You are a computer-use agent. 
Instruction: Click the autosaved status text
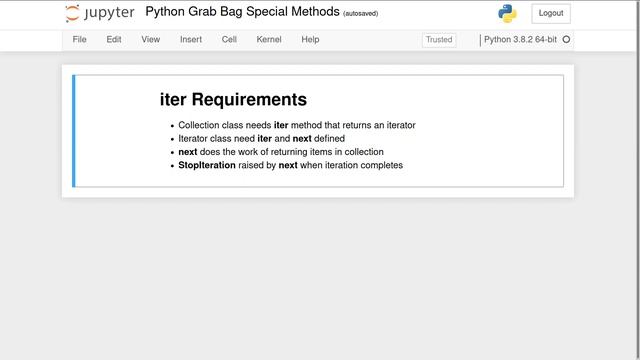(x=361, y=13)
